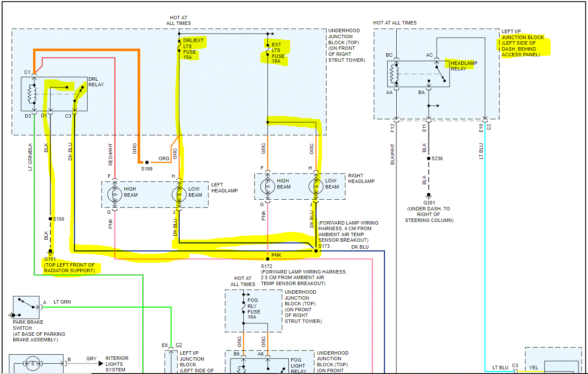Click the G201 ground label

[x=430, y=203]
